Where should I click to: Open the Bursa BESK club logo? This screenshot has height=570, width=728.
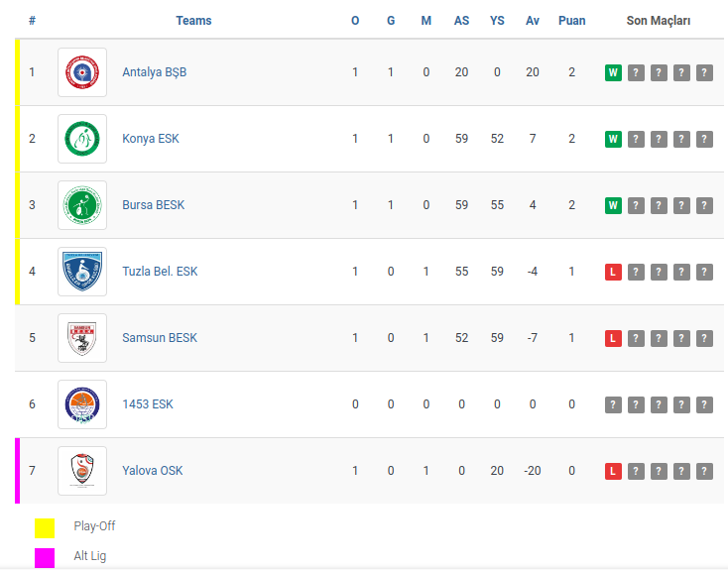pos(82,205)
